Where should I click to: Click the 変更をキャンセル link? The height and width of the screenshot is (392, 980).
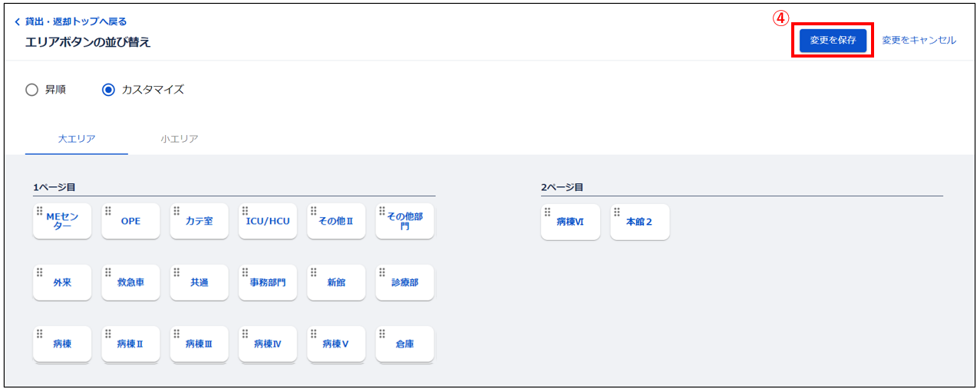(919, 41)
